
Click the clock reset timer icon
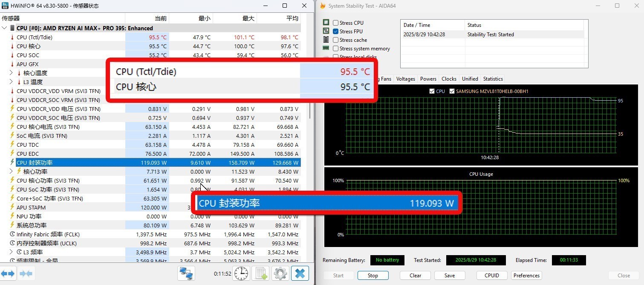241,273
